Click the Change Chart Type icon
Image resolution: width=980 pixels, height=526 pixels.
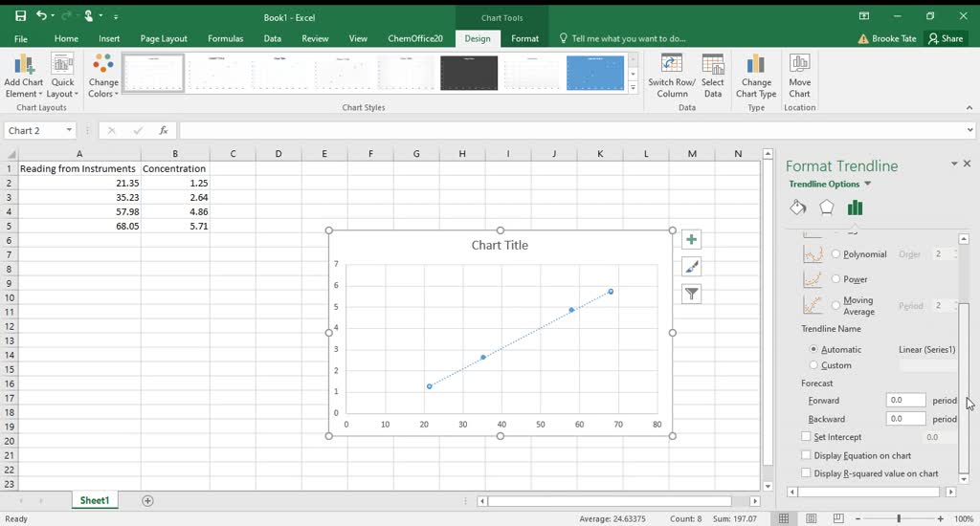click(756, 65)
